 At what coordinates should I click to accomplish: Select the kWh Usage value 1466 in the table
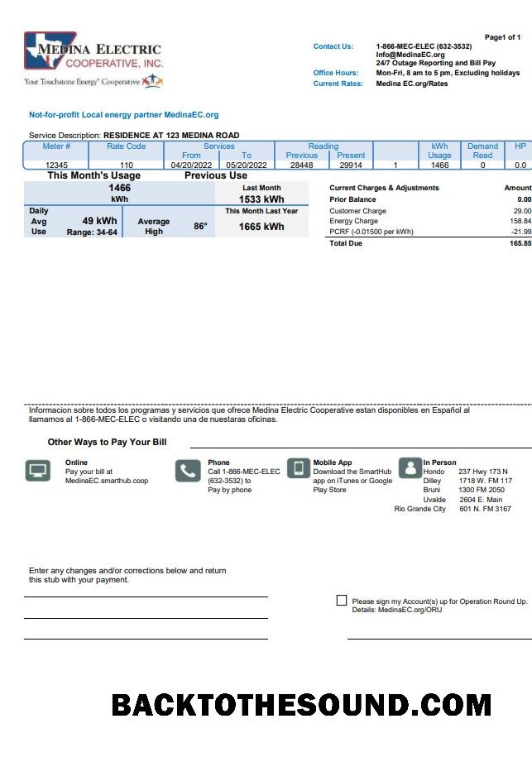pyautogui.click(x=440, y=165)
